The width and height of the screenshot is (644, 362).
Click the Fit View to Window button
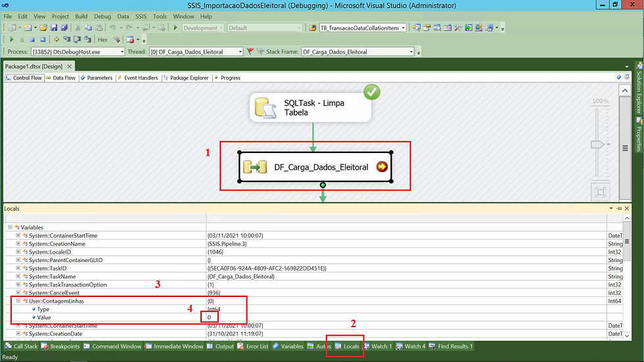[601, 192]
